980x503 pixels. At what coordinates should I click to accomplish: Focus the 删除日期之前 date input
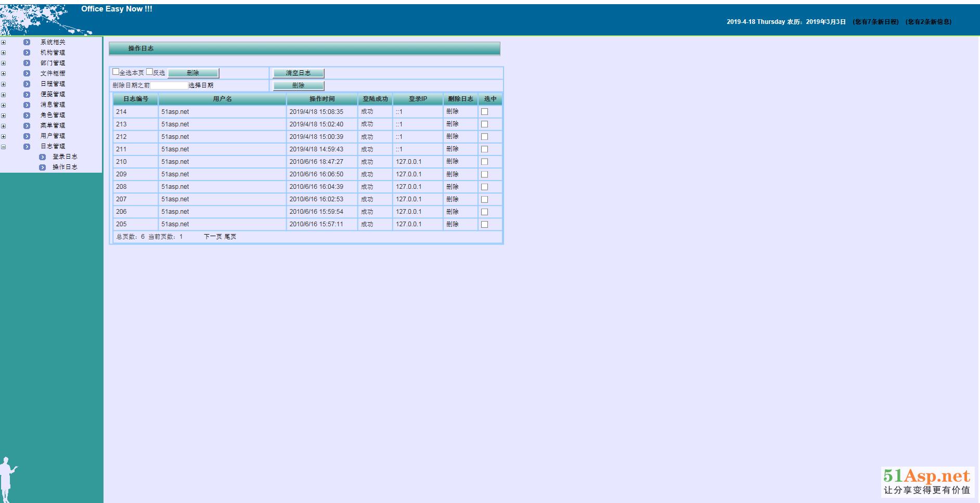tap(169, 85)
